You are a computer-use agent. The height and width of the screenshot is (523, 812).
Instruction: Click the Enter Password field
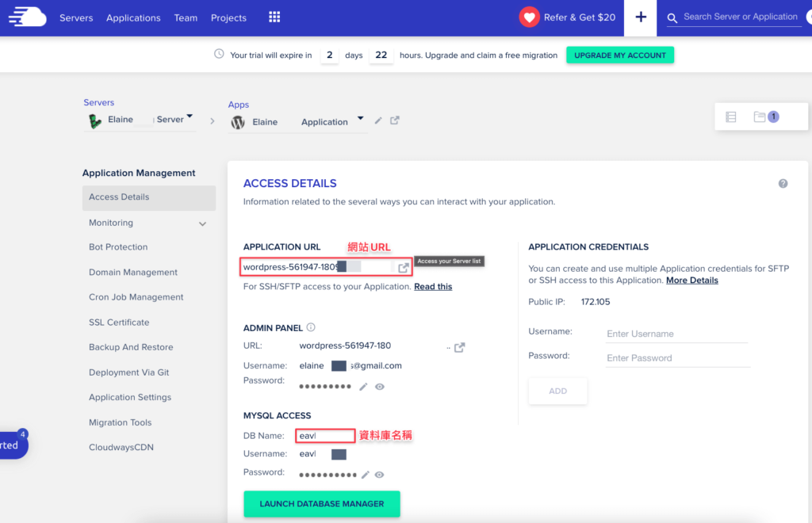[678, 358]
